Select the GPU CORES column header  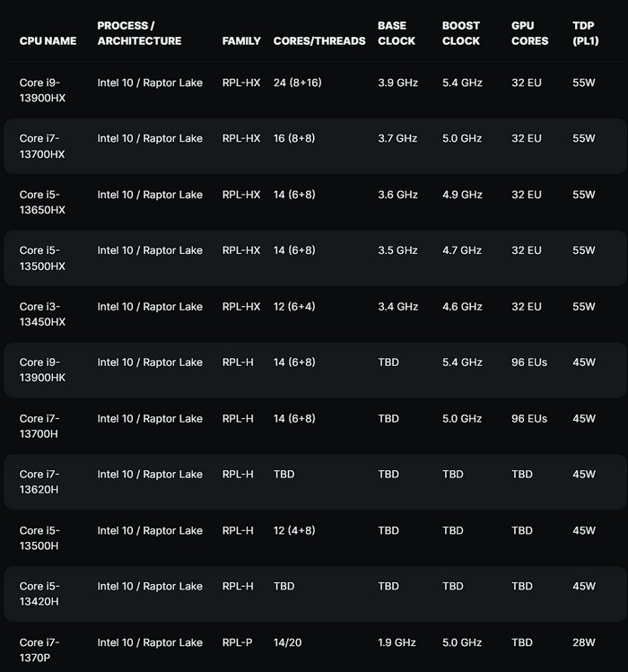click(x=528, y=33)
